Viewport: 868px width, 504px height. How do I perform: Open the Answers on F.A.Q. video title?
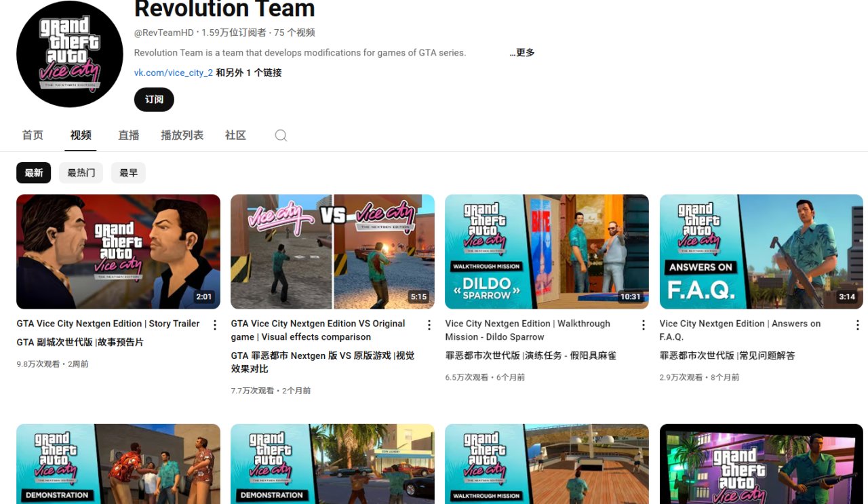tap(740, 330)
